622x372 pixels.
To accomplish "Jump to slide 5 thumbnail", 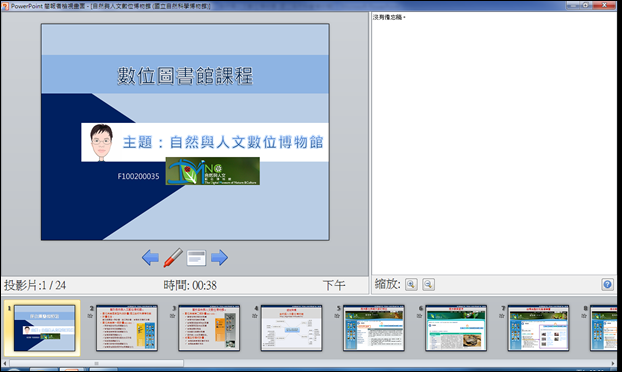I will (374, 328).
